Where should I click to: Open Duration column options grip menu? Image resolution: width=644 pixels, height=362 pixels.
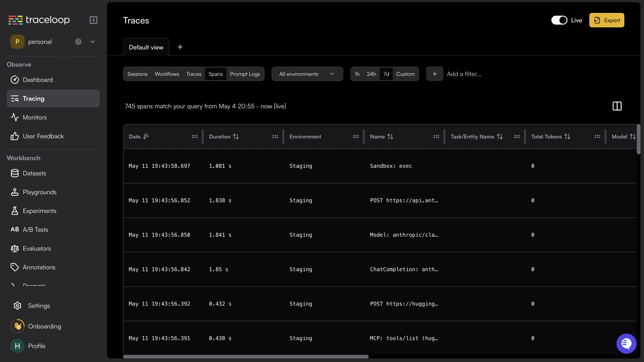(275, 136)
